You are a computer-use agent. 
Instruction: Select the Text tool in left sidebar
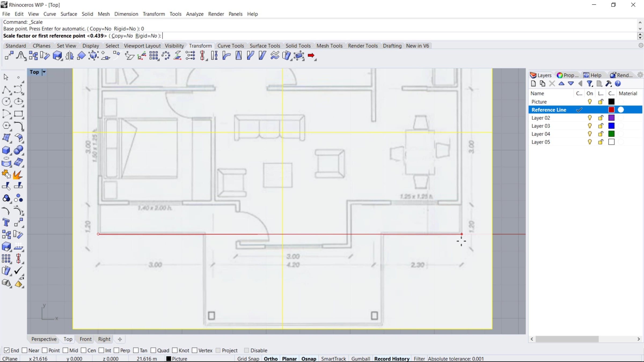pyautogui.click(x=6, y=222)
